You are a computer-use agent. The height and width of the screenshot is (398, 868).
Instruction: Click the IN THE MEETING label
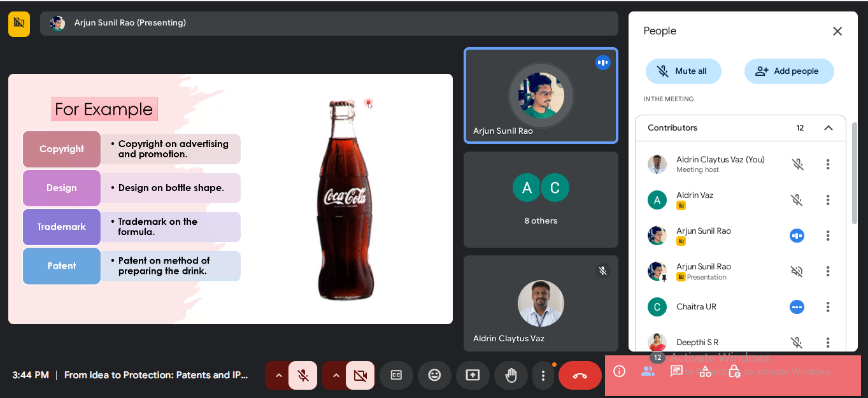(x=669, y=99)
